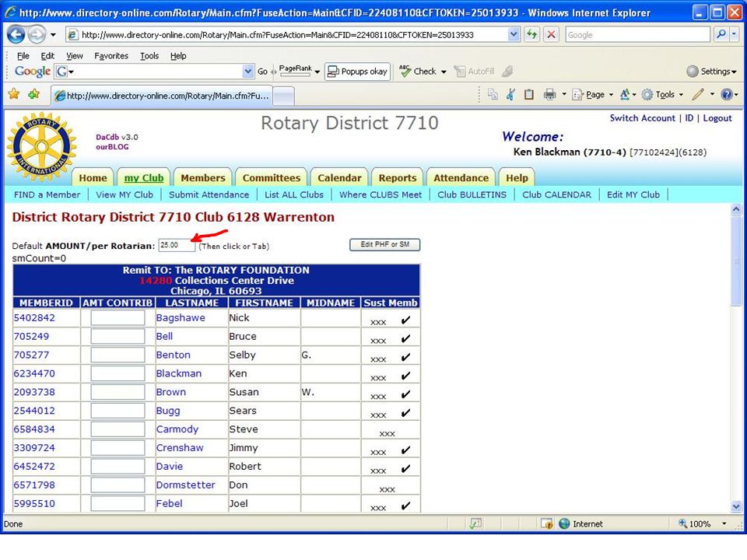The width and height of the screenshot is (747, 560).
Task: Click the Page icon in the command bar
Action: (577, 94)
